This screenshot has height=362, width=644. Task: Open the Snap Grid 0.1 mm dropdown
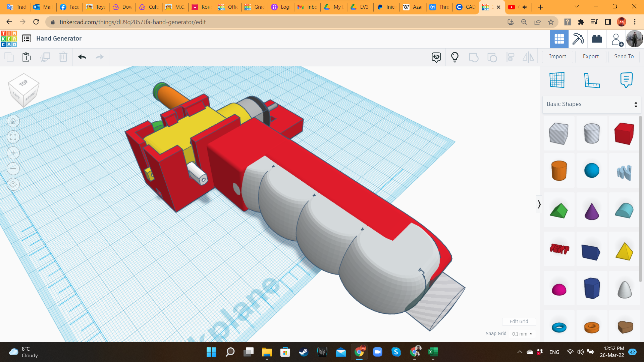[522, 334]
